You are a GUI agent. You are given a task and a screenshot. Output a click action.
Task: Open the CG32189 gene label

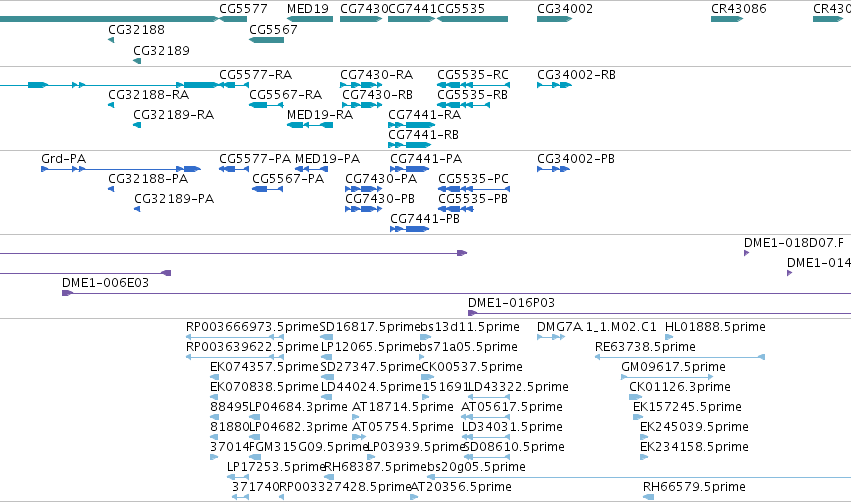161,51
